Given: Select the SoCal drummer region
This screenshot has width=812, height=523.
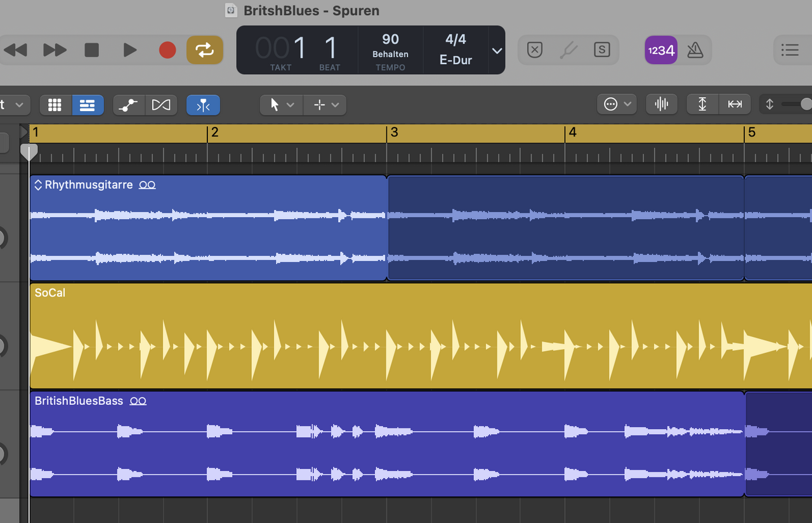Looking at the screenshot, I should [421, 336].
